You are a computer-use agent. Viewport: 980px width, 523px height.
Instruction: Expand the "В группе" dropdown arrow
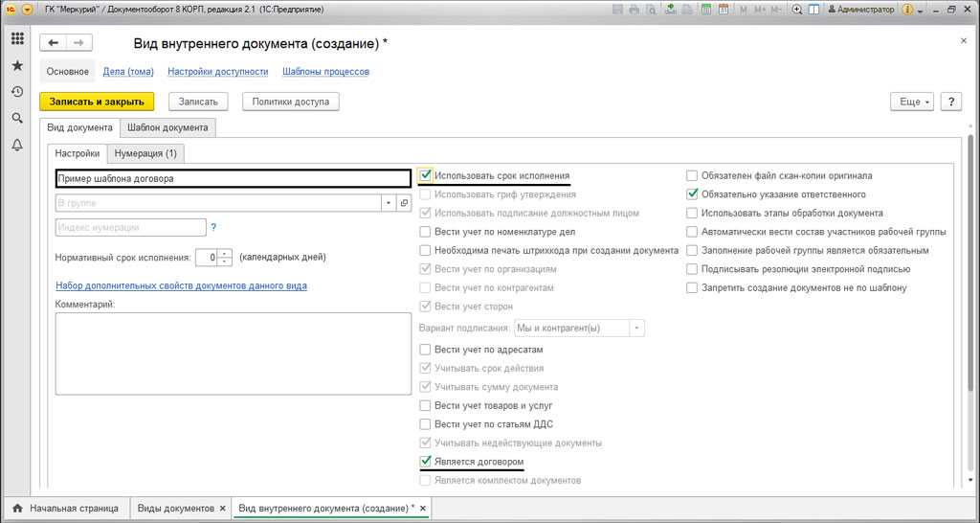coord(389,203)
